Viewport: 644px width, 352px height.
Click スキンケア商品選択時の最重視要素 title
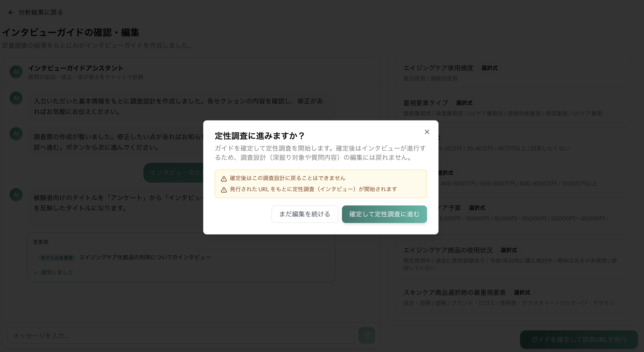click(454, 292)
